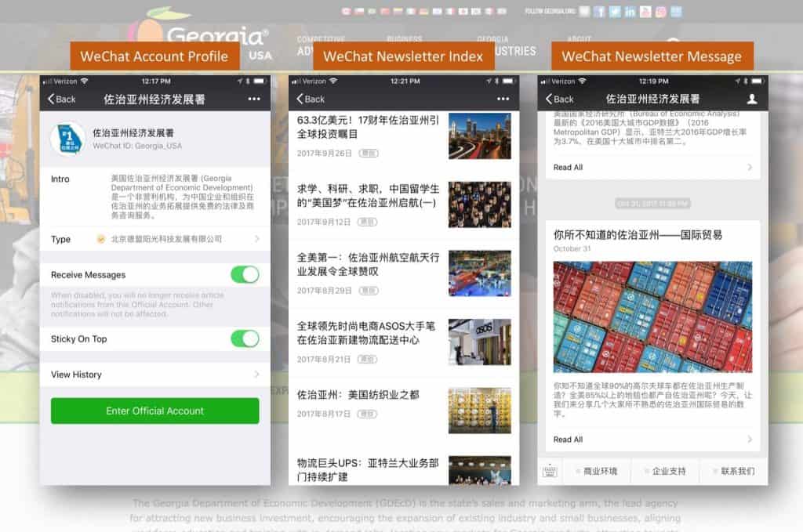Go Back in WeChat Account Profile screen

point(62,100)
